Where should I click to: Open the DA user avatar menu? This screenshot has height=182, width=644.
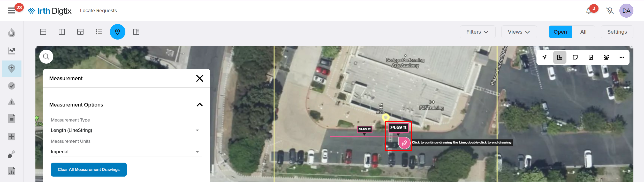[x=626, y=11]
